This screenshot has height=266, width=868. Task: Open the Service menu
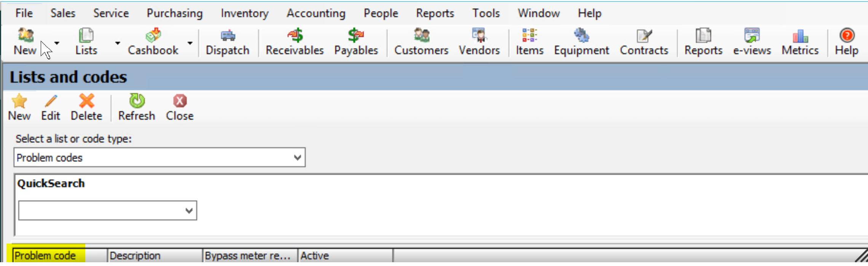111,13
